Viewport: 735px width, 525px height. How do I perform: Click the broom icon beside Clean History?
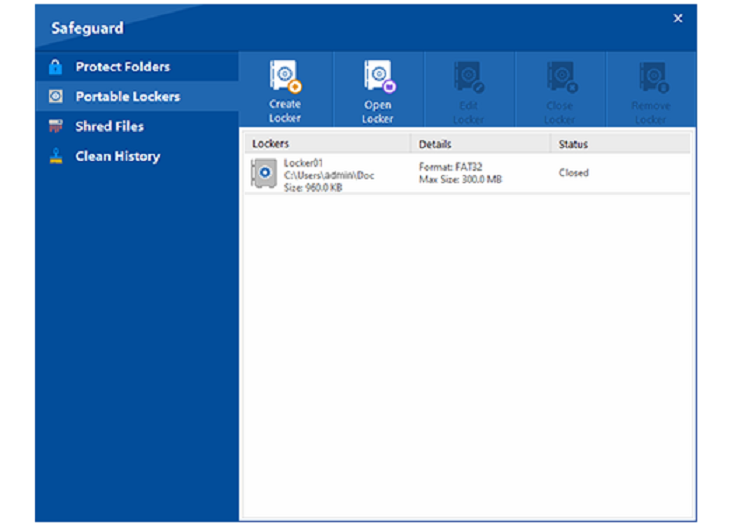pyautogui.click(x=56, y=156)
